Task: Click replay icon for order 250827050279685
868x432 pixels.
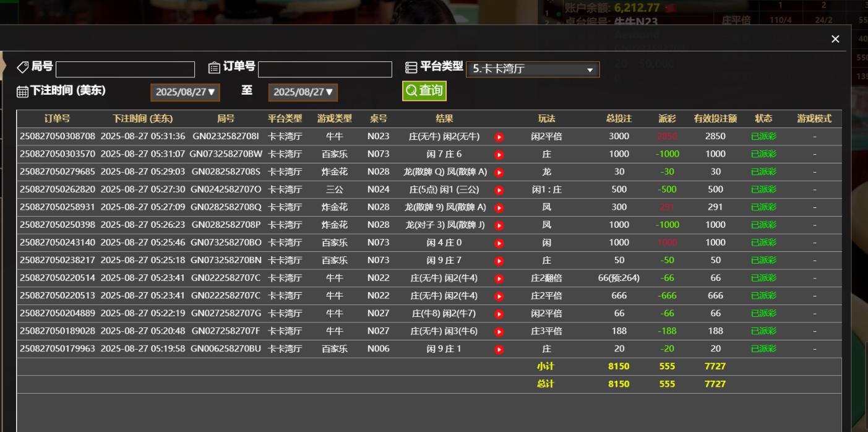Action: click(499, 172)
